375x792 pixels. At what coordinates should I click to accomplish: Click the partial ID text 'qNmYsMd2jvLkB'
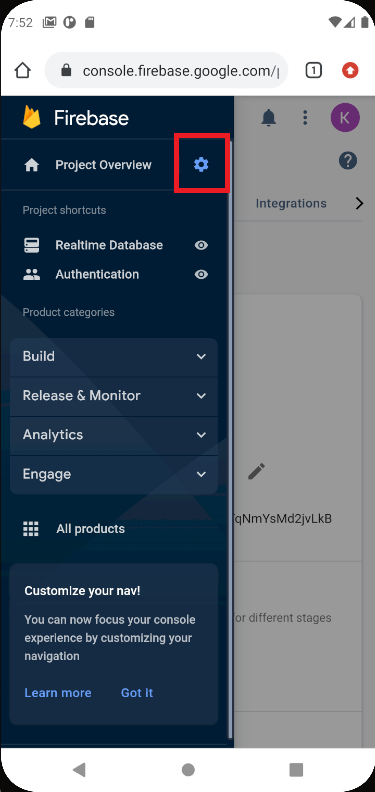[x=283, y=519]
